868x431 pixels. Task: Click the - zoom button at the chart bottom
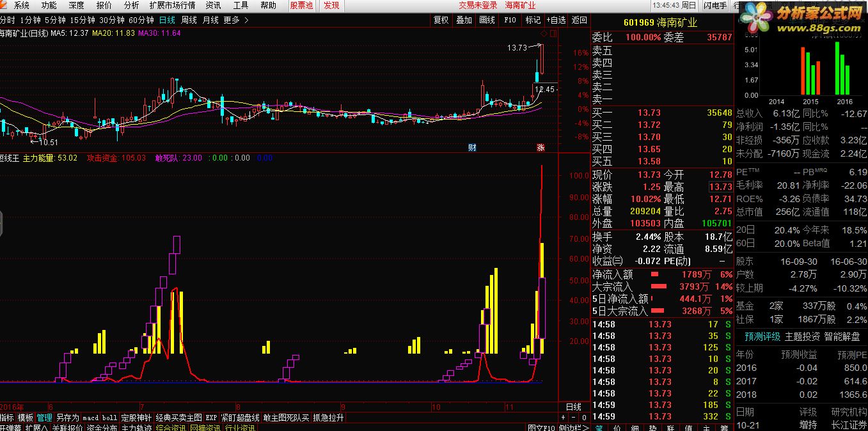coord(572,418)
